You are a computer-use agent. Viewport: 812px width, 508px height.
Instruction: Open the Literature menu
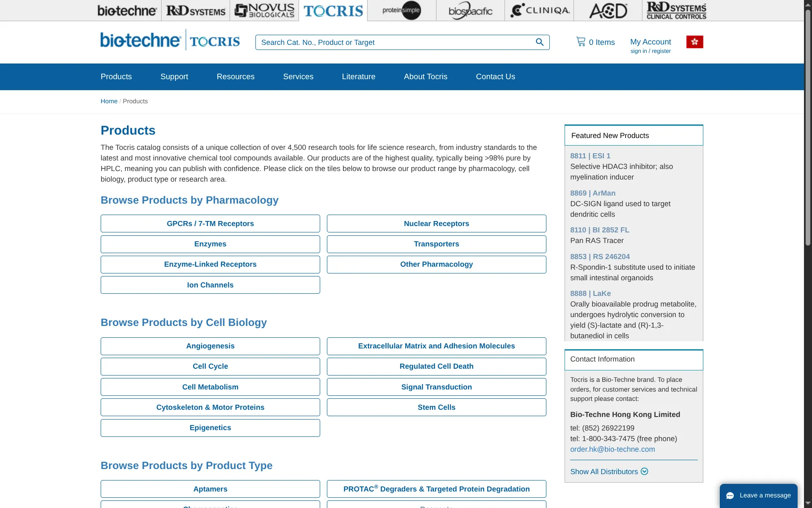(x=358, y=77)
